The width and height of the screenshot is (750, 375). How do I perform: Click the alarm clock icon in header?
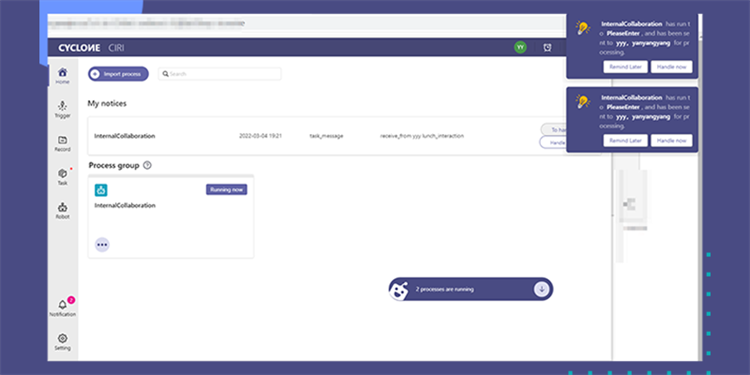pos(548,47)
